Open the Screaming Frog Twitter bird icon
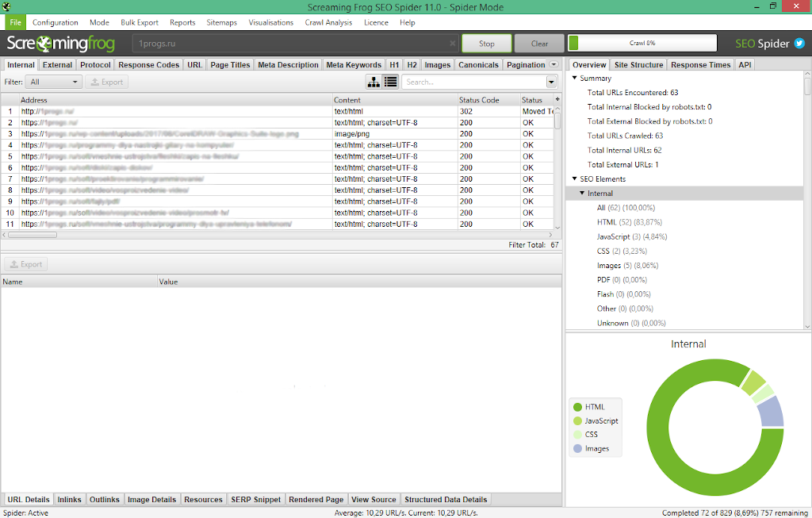This screenshot has width=812, height=518. pyautogui.click(x=799, y=44)
